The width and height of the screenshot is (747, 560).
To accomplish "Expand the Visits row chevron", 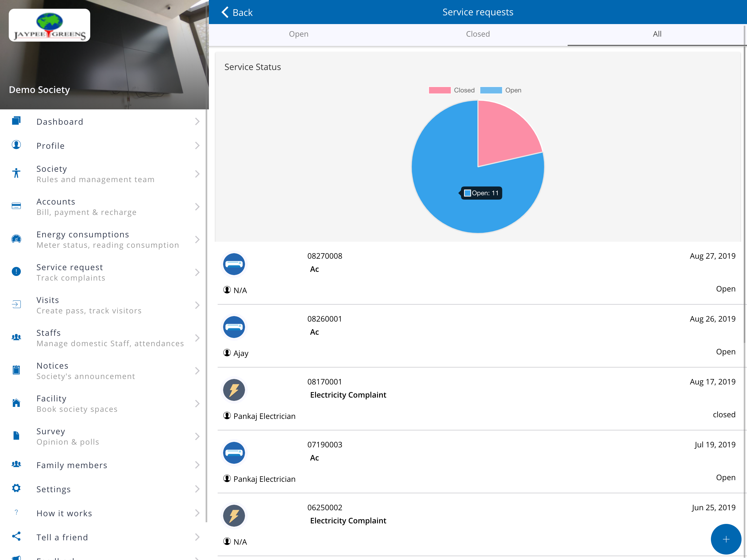I will click(x=197, y=305).
